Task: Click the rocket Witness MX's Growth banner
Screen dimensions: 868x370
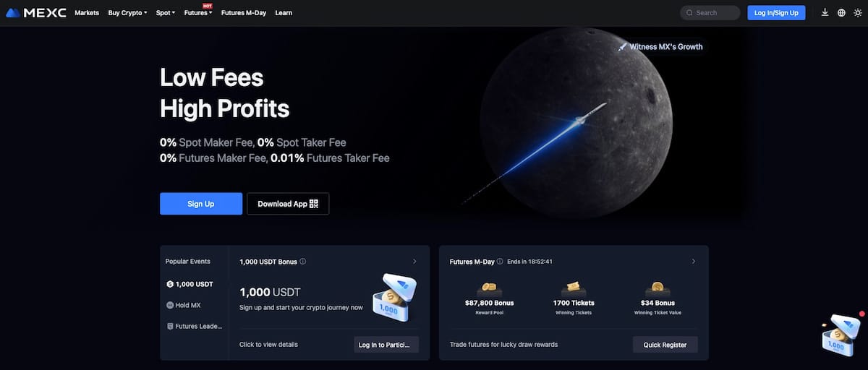Action: click(x=660, y=46)
